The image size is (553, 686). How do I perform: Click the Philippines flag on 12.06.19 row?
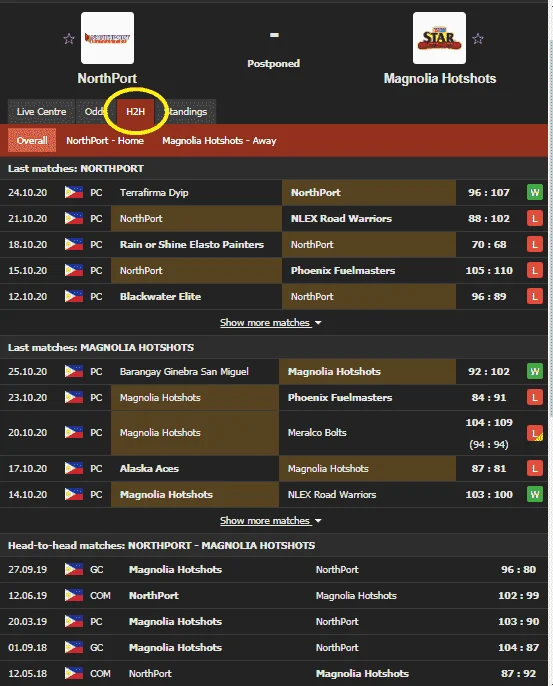[74, 595]
